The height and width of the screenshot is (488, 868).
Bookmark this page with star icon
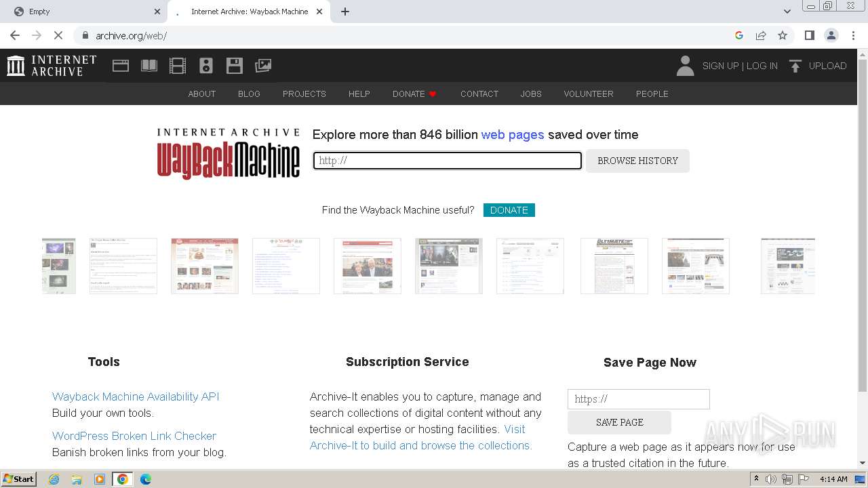click(x=783, y=35)
